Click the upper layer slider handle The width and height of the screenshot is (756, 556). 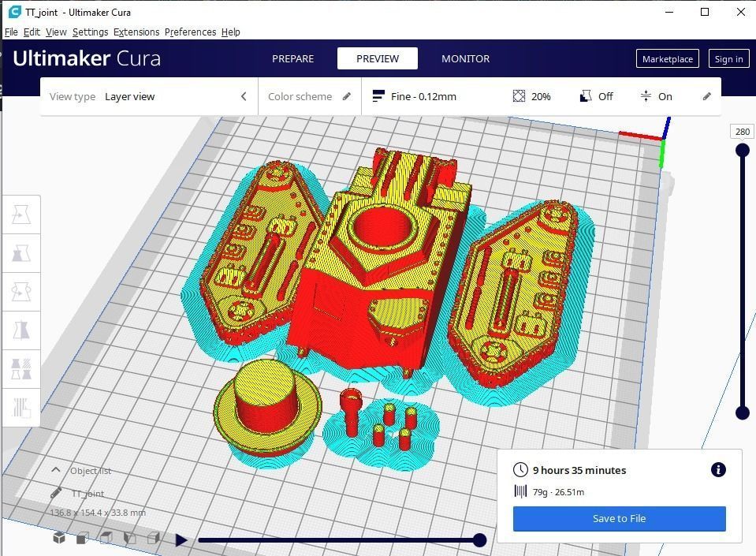pyautogui.click(x=743, y=151)
